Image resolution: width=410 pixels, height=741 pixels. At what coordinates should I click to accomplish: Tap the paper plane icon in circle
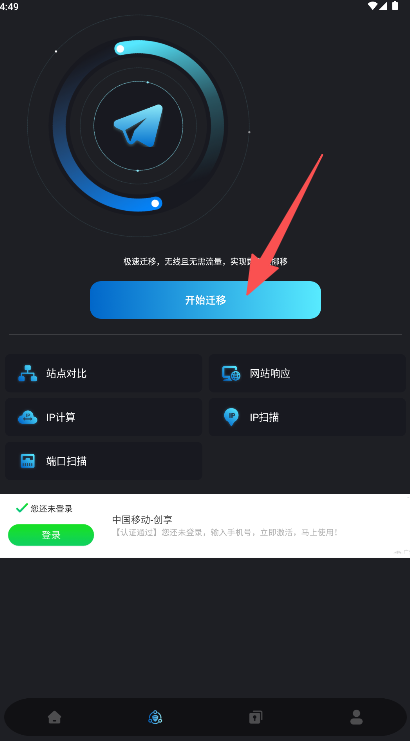pos(138,125)
